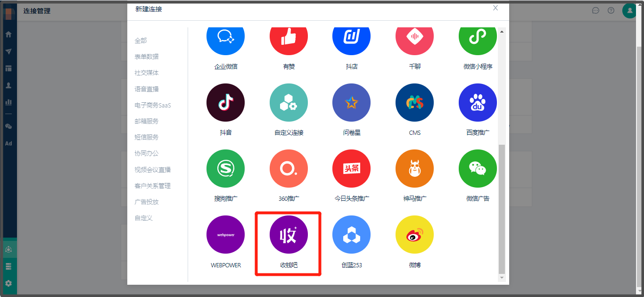The width and height of the screenshot is (644, 297).
Task: Filter by 电子商务SaaS category
Action: (x=153, y=105)
